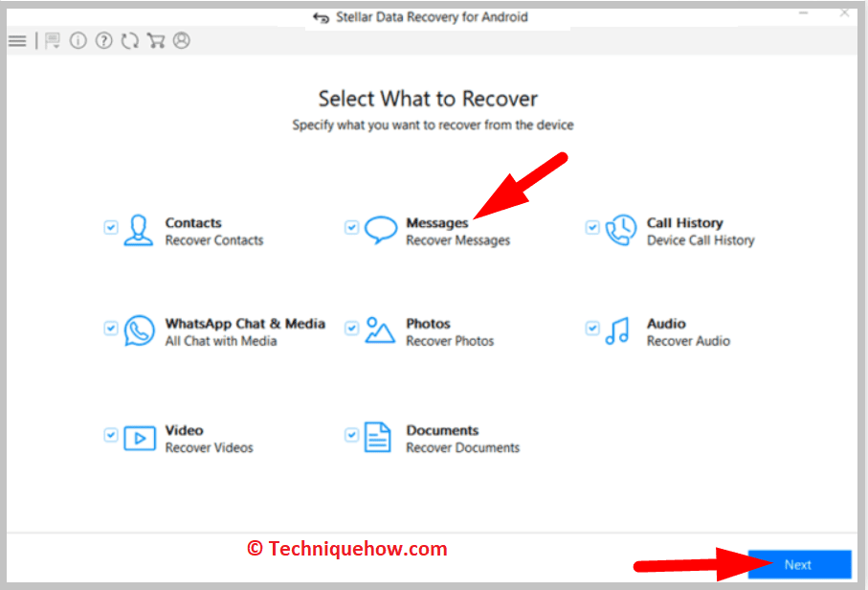868x590 pixels.
Task: Click the 'Recover Contacts' text
Action: 214,240
